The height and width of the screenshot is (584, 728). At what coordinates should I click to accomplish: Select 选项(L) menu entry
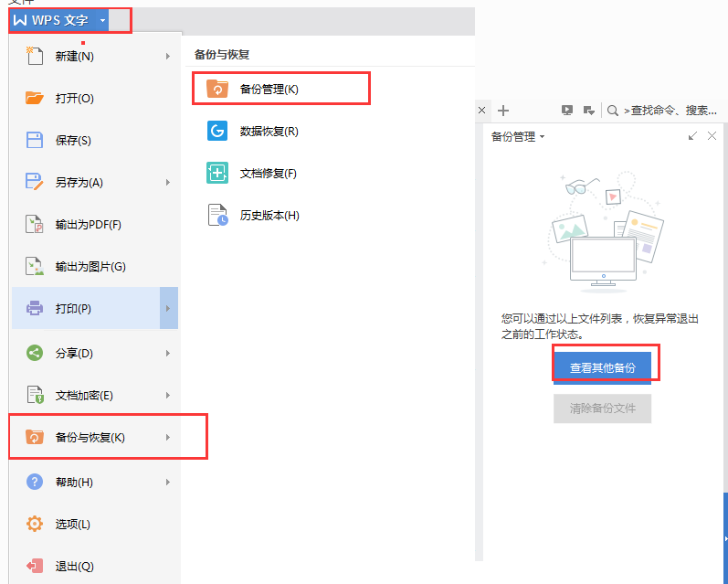coord(95,524)
